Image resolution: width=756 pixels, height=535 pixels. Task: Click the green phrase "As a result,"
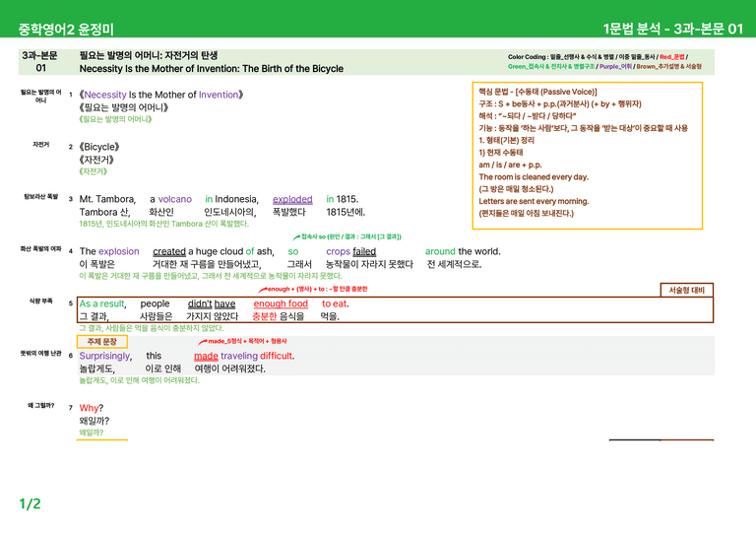point(102,303)
